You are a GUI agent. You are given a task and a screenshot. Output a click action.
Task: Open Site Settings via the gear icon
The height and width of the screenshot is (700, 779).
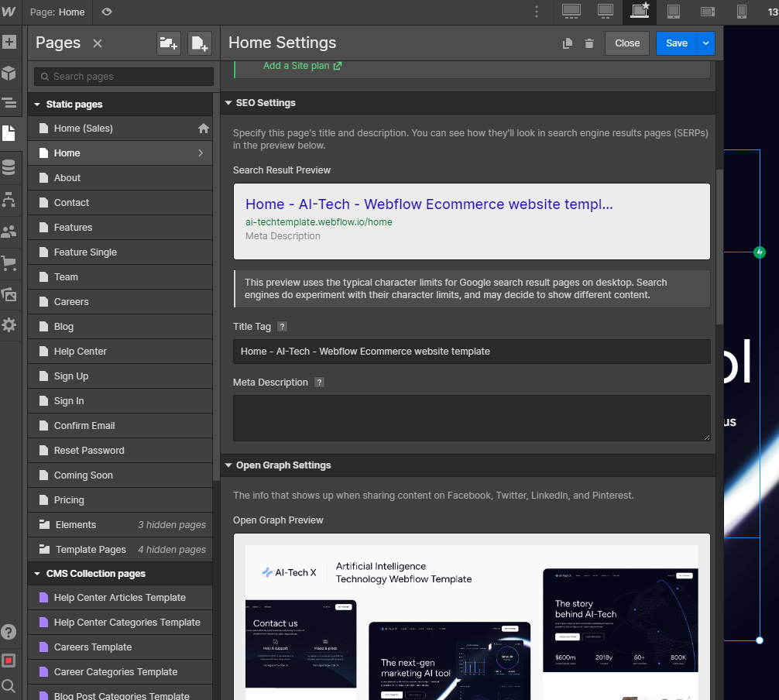pos(10,324)
